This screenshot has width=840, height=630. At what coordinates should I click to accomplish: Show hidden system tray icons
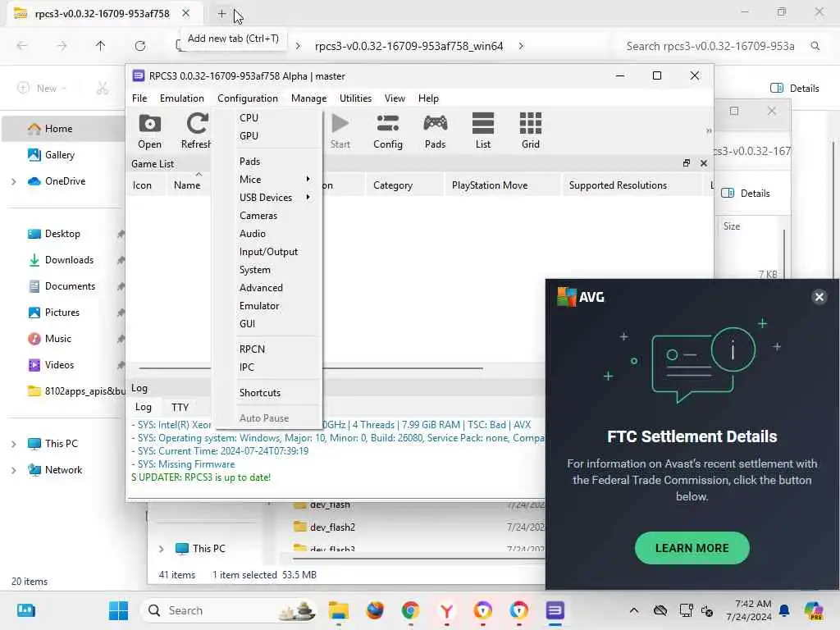[634, 610]
